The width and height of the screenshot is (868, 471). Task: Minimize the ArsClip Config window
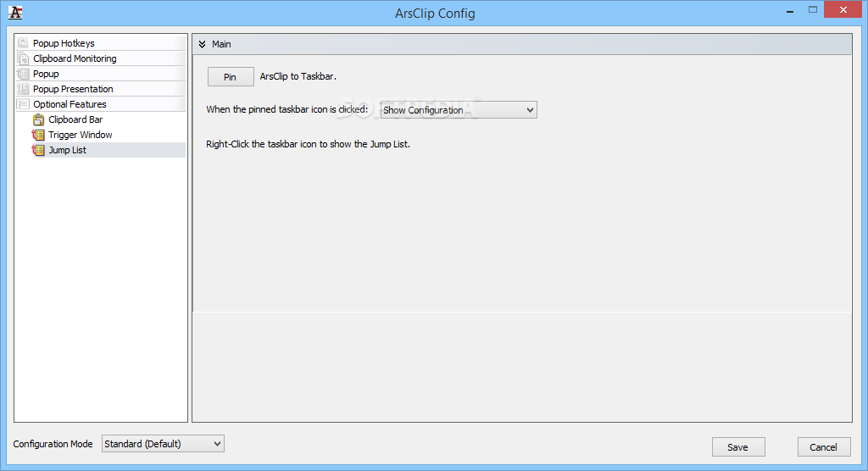pos(789,10)
